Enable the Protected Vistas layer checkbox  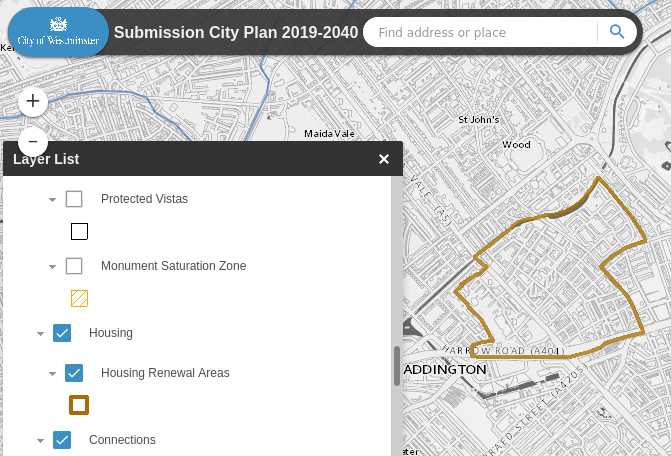tap(74, 199)
